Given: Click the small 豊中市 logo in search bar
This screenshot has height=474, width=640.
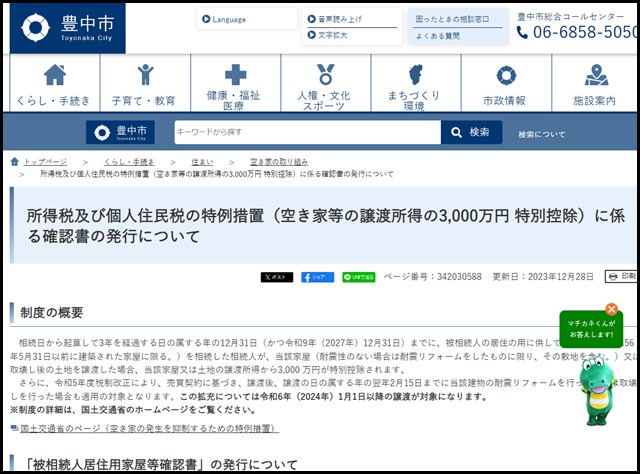Looking at the screenshot, I should [120, 132].
